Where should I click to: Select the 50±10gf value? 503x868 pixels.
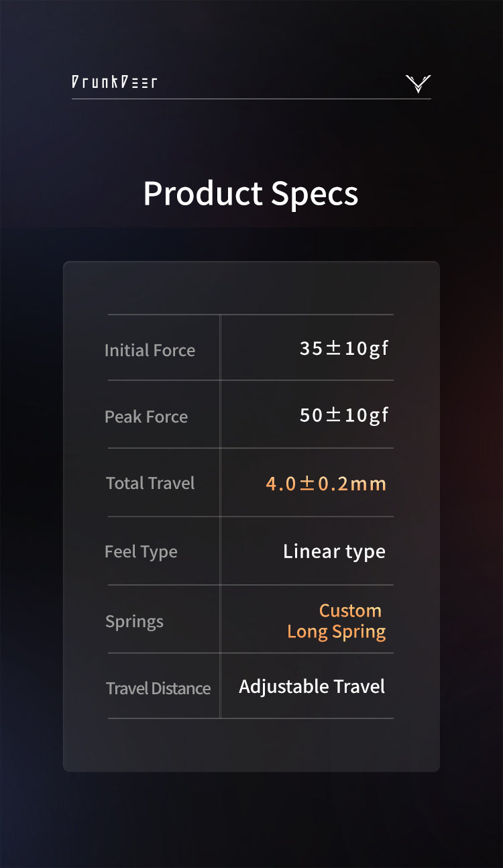pos(344,415)
